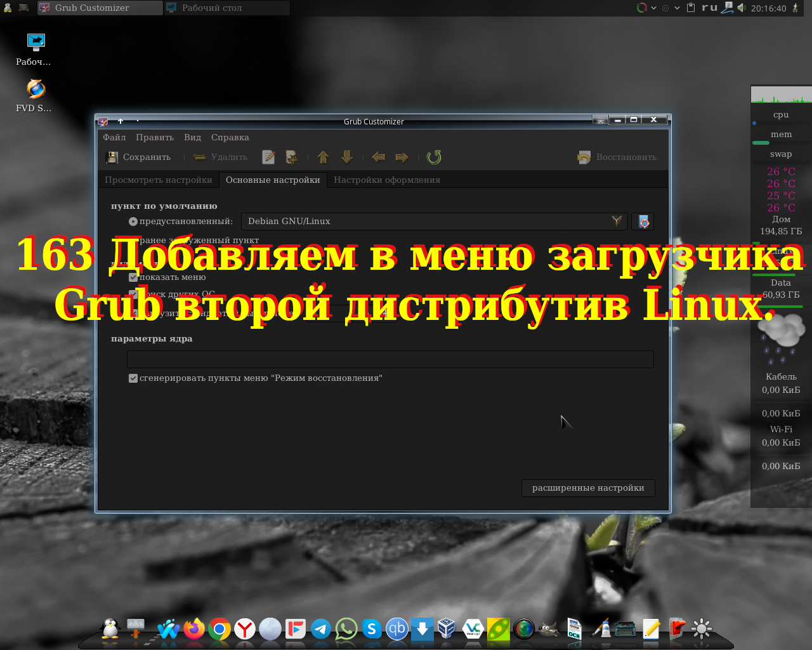Click the FVD S... desktop icon
Screen dimensions: 812x650
pyautogui.click(x=34, y=96)
